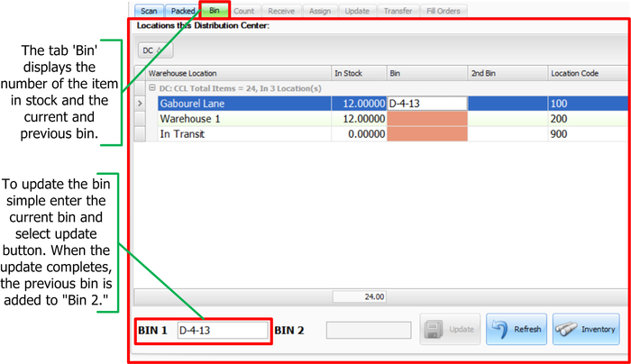Viewport: 631px width, 364px height.
Task: Switch to the Packed tab
Action: pyautogui.click(x=182, y=11)
